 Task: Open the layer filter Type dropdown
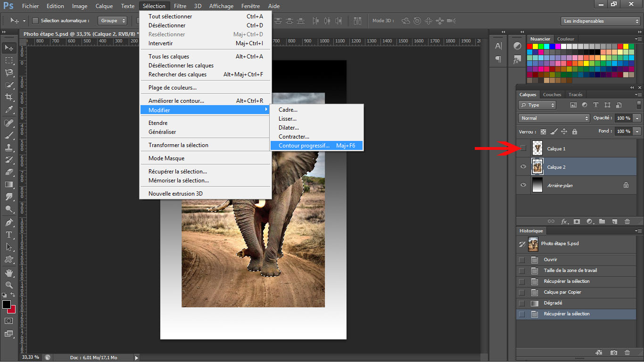(x=537, y=105)
